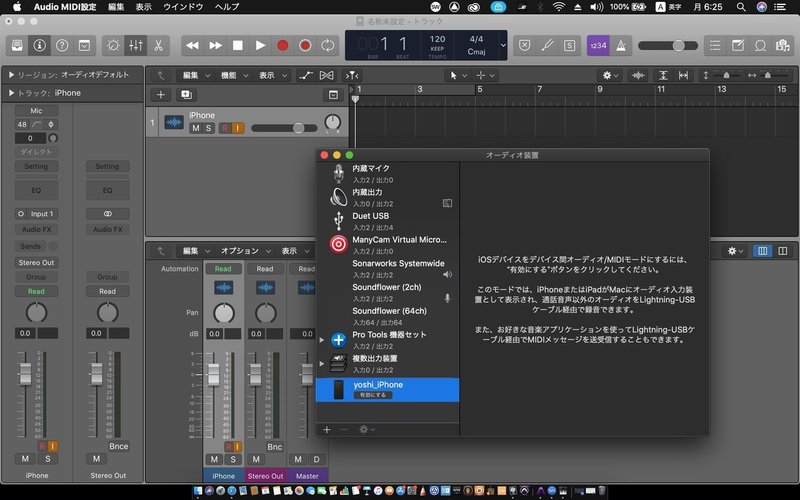Image resolution: width=800 pixels, height=500 pixels.
Task: Add a new track with plus button
Action: tap(161, 94)
